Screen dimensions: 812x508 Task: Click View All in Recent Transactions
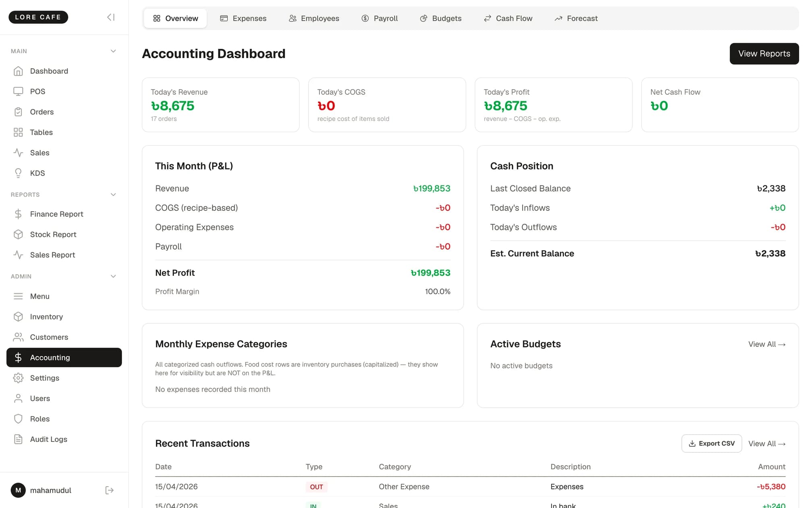click(x=767, y=443)
